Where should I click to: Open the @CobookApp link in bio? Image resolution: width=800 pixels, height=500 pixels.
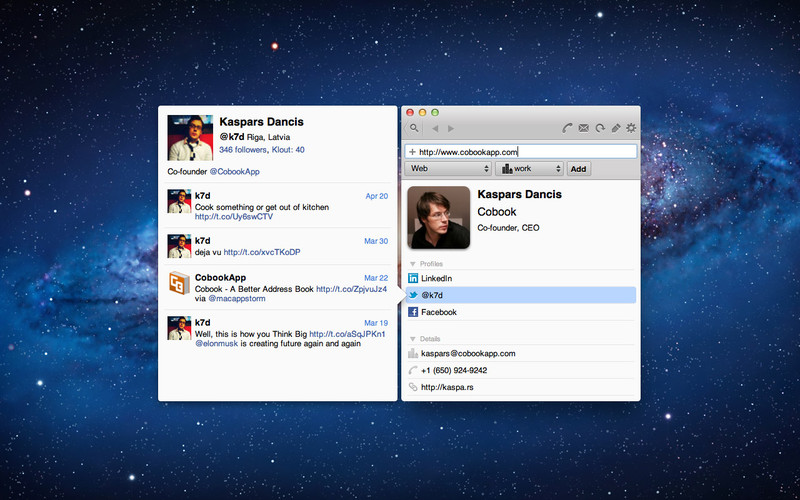tap(234, 172)
